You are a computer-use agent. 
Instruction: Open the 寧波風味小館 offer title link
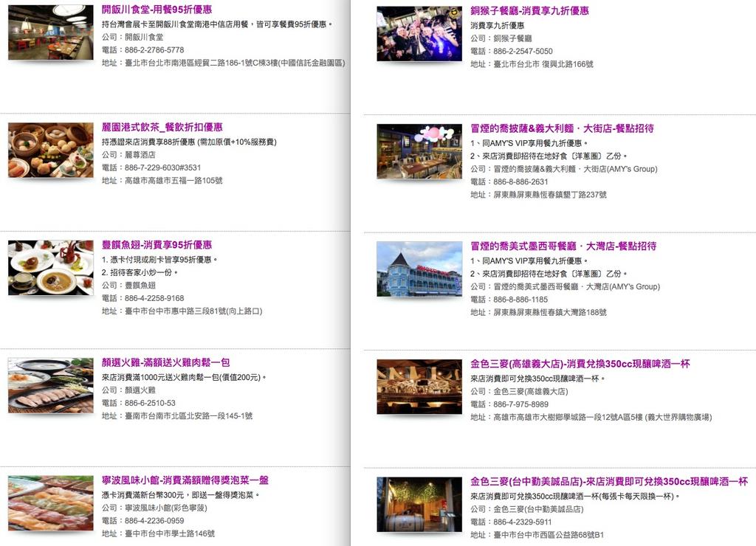click(x=185, y=480)
